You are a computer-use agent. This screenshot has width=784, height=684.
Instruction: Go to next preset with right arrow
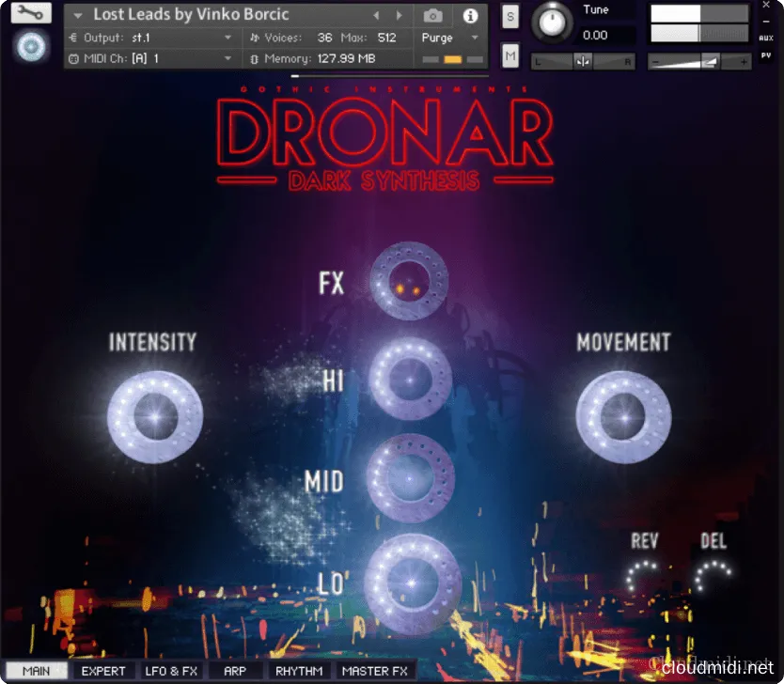coord(400,15)
